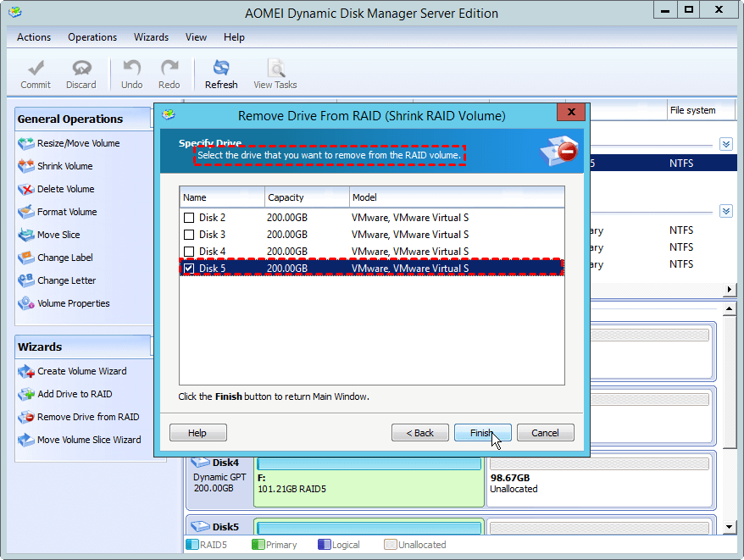
Task: Collapse the second volume group chevron
Action: point(725,211)
